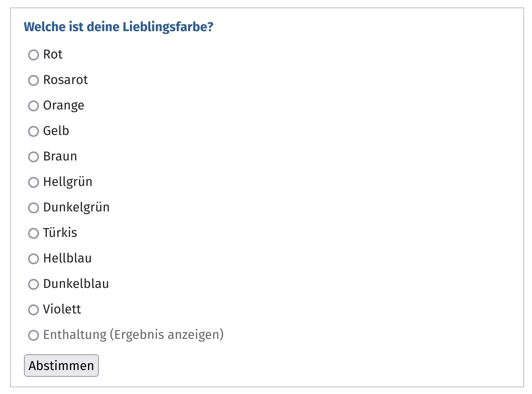Select the Hellgrün radio button
The width and height of the screenshot is (532, 394).
[x=34, y=182]
